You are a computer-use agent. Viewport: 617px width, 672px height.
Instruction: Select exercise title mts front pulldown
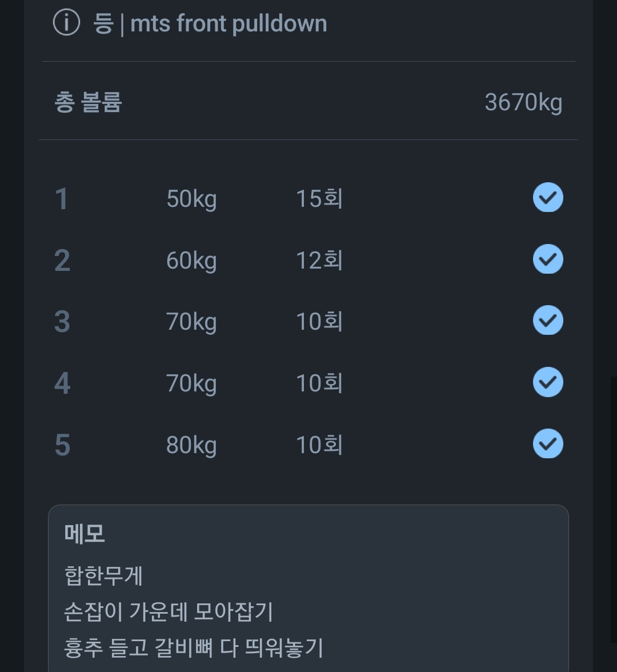pos(227,23)
